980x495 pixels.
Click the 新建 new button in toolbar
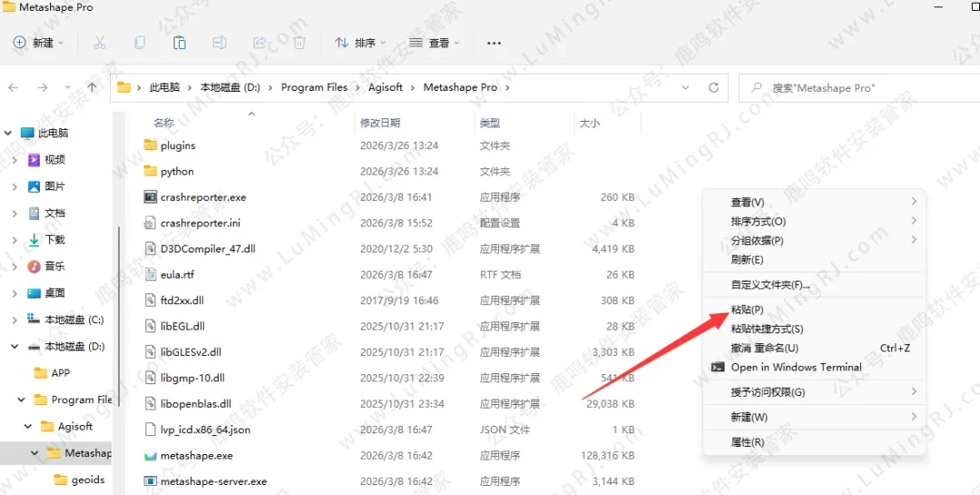click(38, 43)
